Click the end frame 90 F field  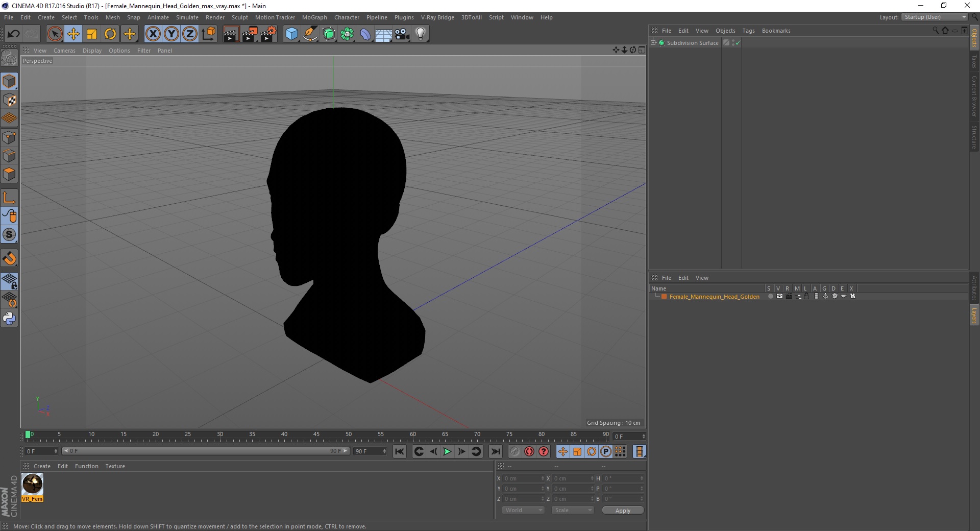(371, 451)
